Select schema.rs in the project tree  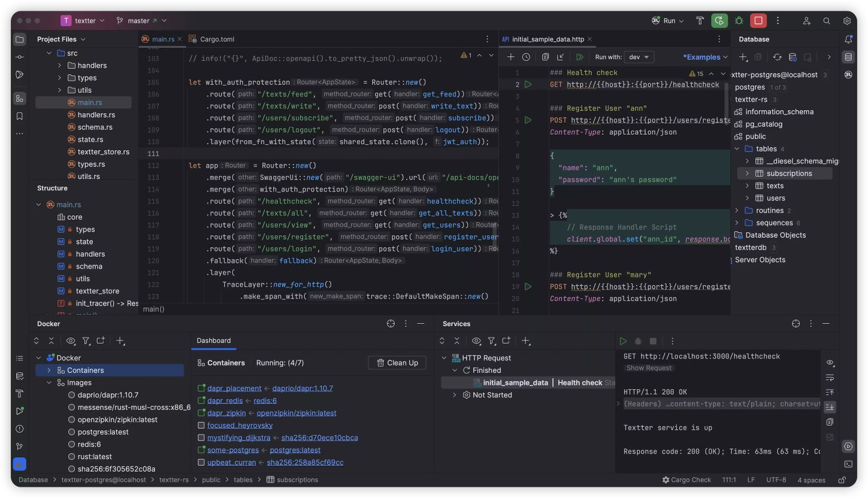(95, 127)
